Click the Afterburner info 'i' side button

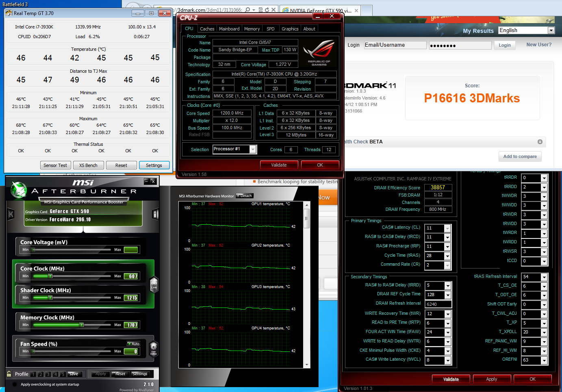(155, 214)
